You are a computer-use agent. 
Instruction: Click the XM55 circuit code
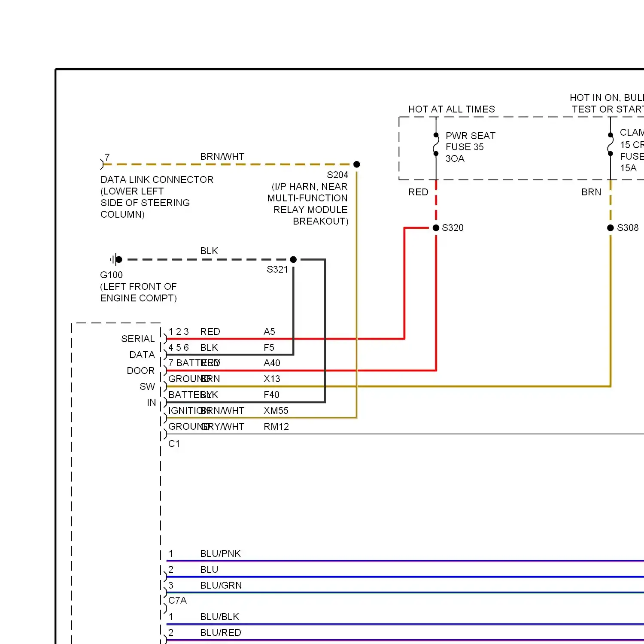coord(276,410)
